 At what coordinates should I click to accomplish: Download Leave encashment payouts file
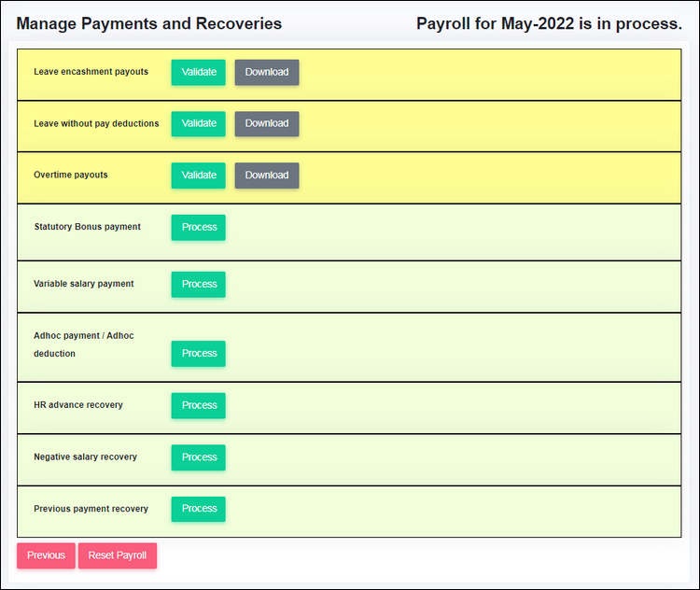pos(267,72)
